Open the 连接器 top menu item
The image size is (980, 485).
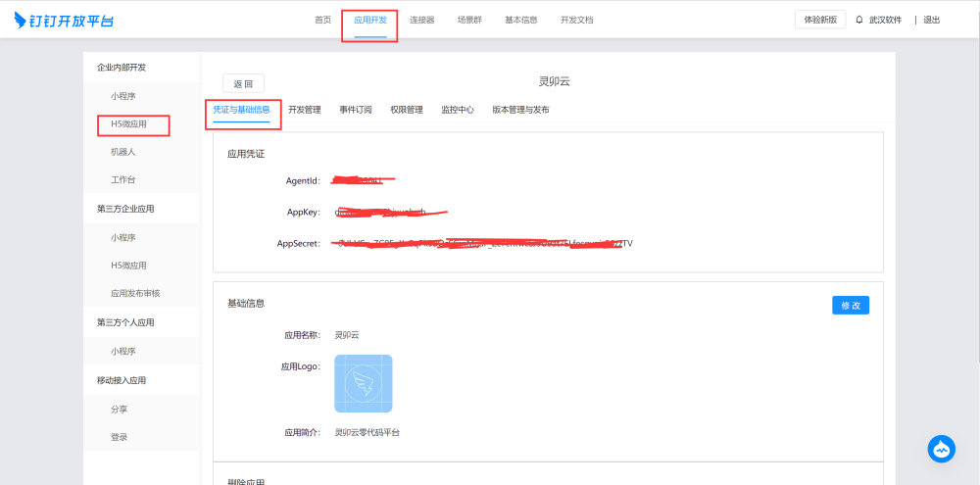(x=421, y=20)
